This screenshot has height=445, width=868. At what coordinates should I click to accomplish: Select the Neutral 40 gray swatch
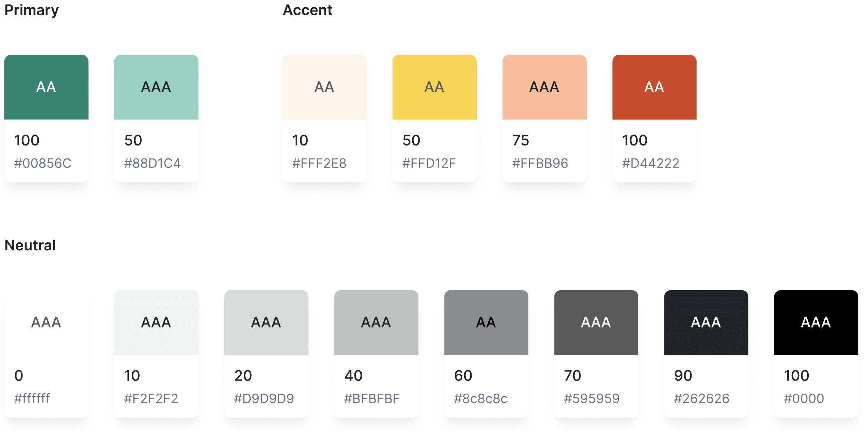pos(376,322)
